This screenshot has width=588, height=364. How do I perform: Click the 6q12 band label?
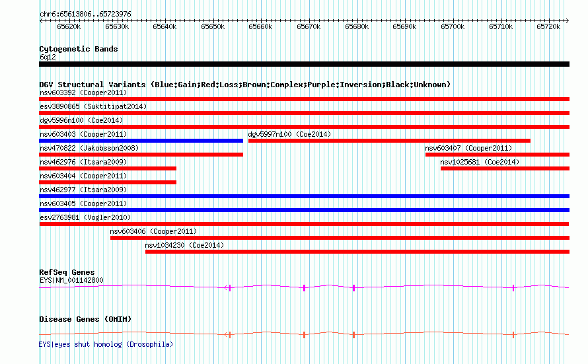(48, 57)
